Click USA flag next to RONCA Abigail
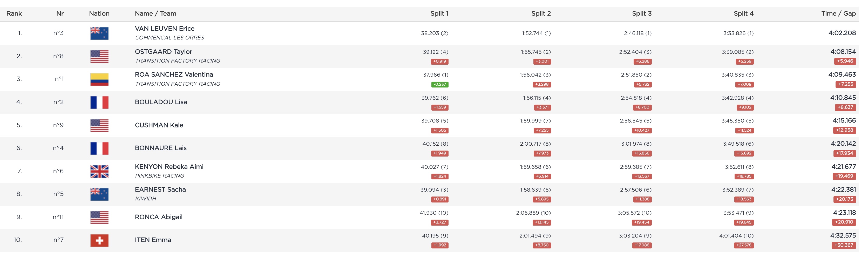 (99, 217)
